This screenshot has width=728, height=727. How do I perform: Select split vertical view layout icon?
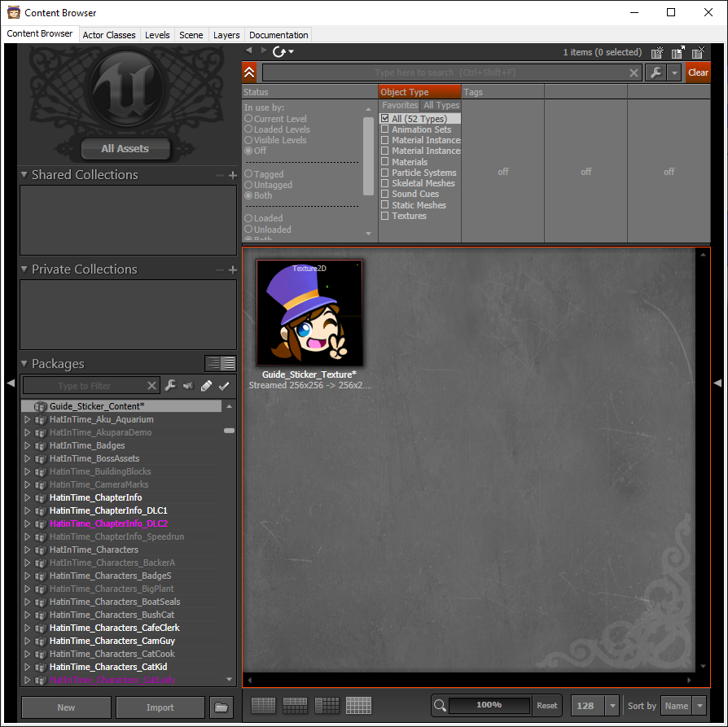tap(327, 705)
